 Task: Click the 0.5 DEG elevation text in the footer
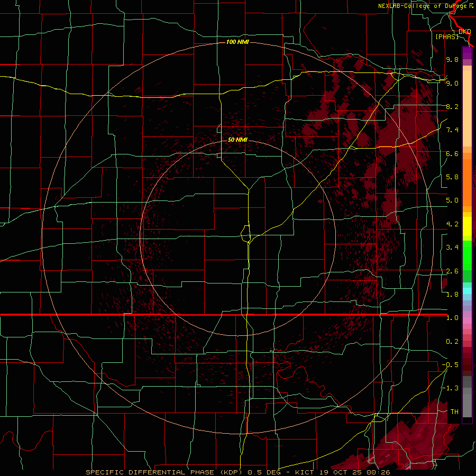(264, 472)
